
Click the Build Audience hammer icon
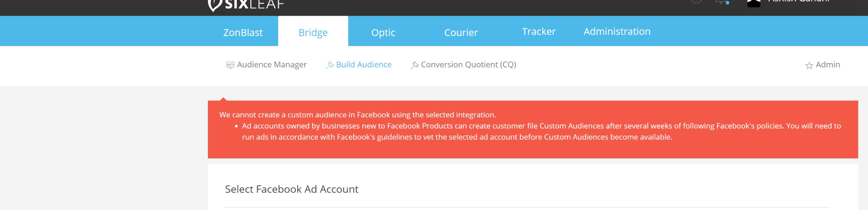click(x=329, y=65)
